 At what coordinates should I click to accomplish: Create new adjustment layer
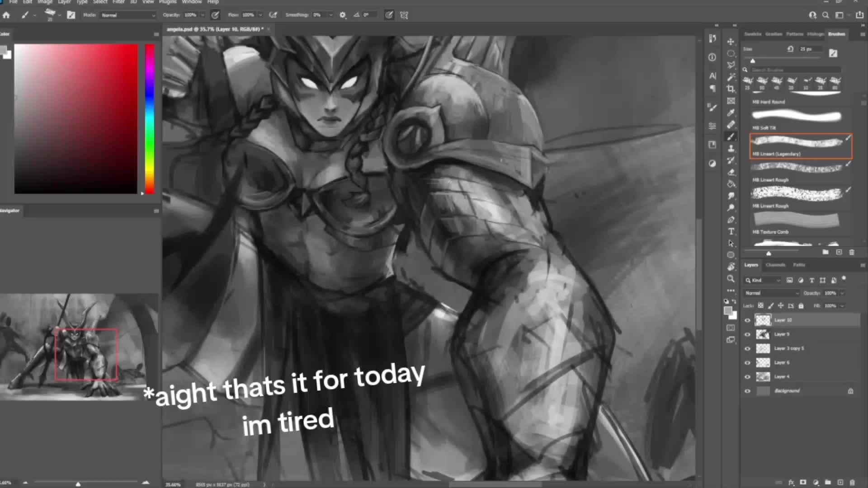816,482
